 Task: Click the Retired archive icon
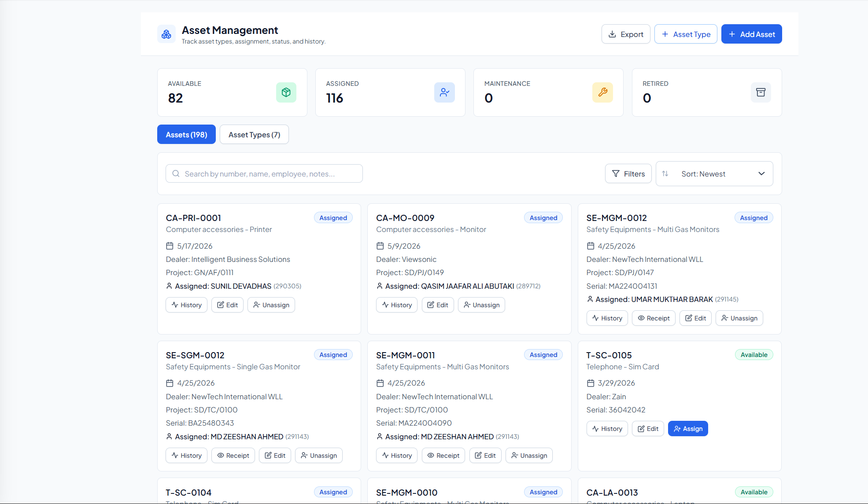(761, 92)
